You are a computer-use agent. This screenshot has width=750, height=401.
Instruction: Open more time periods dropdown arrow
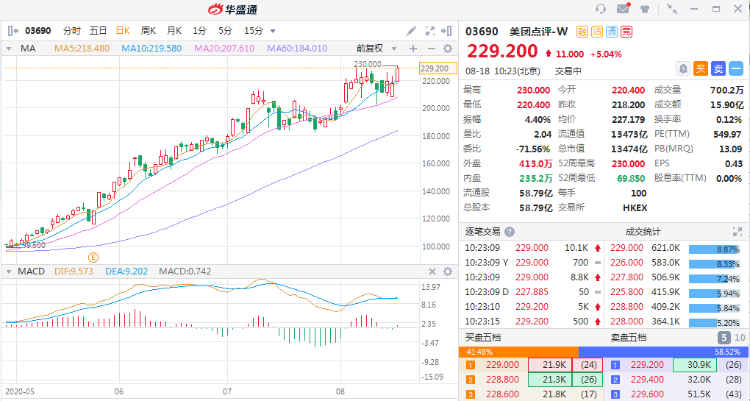(x=273, y=32)
